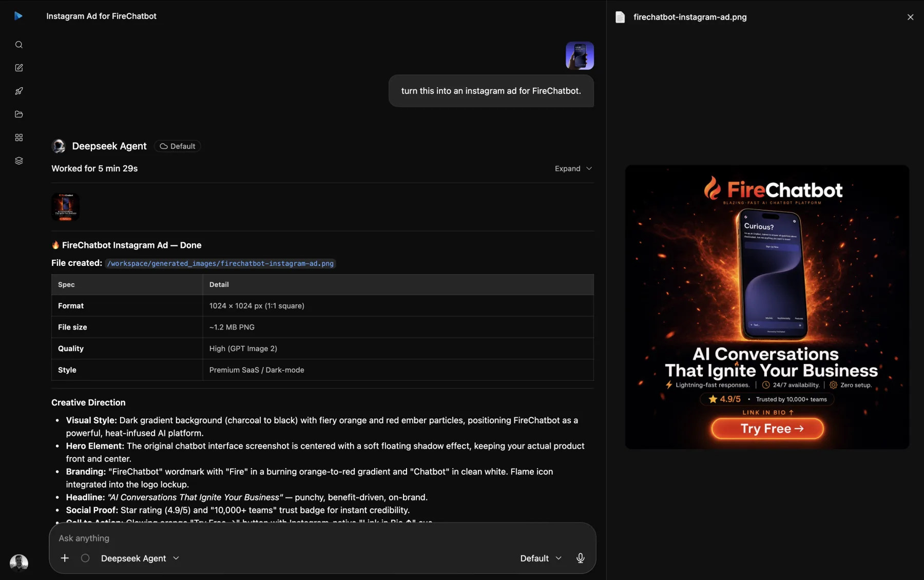Click the generated Instagram ad preview image
This screenshot has height=580, width=924.
coord(767,307)
